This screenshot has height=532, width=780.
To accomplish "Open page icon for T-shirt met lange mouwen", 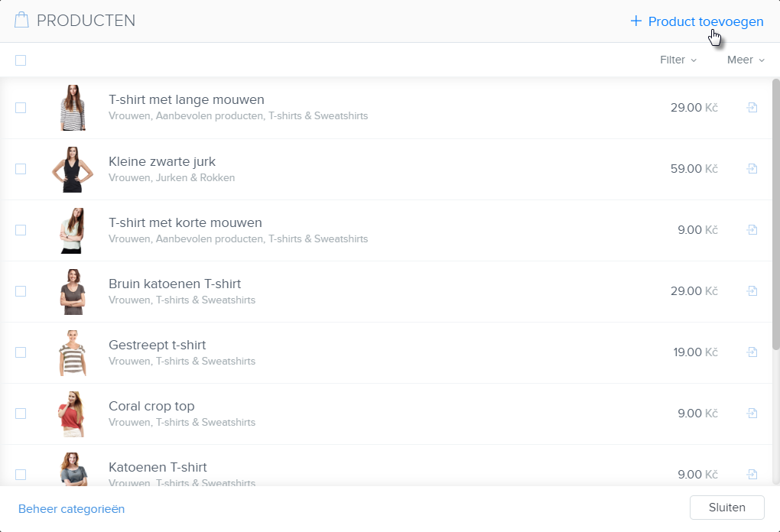I will [x=752, y=108].
